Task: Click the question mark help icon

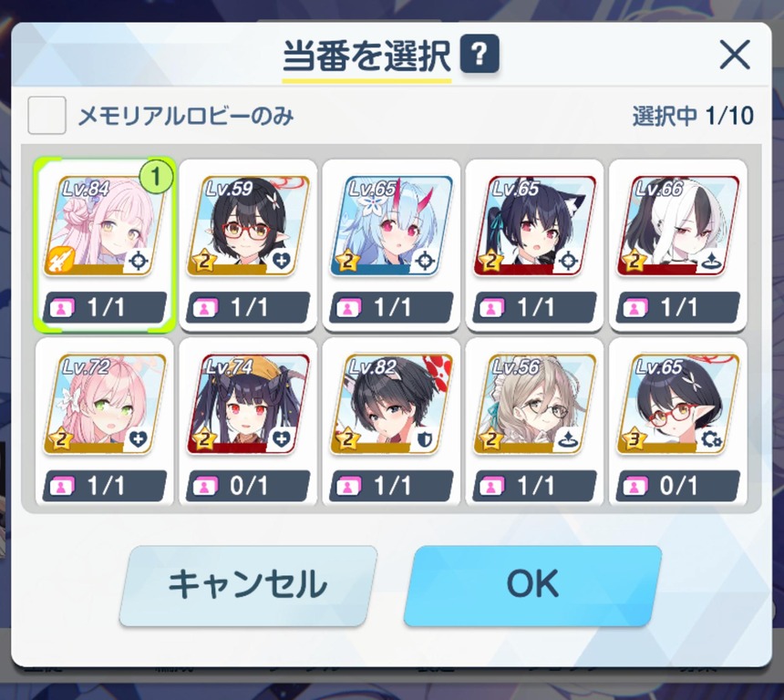Action: click(x=480, y=54)
